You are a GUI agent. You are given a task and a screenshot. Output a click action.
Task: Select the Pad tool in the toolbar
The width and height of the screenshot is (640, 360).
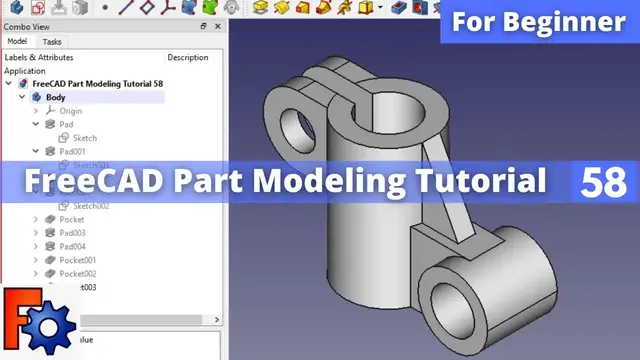[260, 7]
